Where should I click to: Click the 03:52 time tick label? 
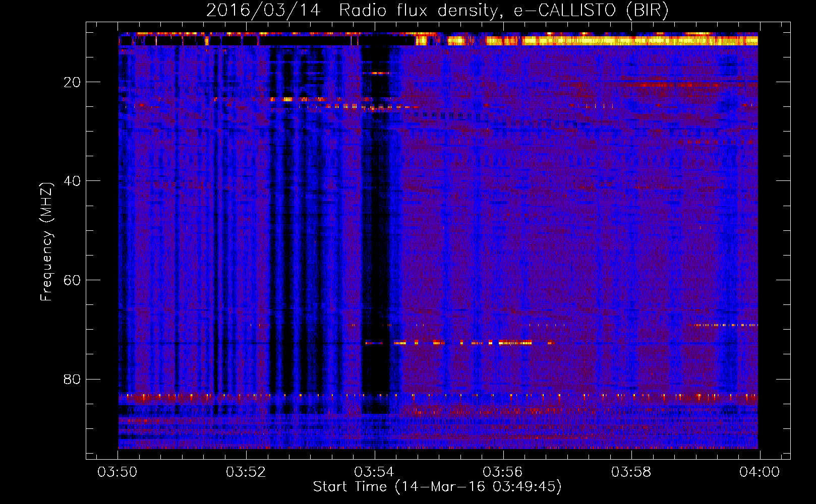[x=246, y=472]
